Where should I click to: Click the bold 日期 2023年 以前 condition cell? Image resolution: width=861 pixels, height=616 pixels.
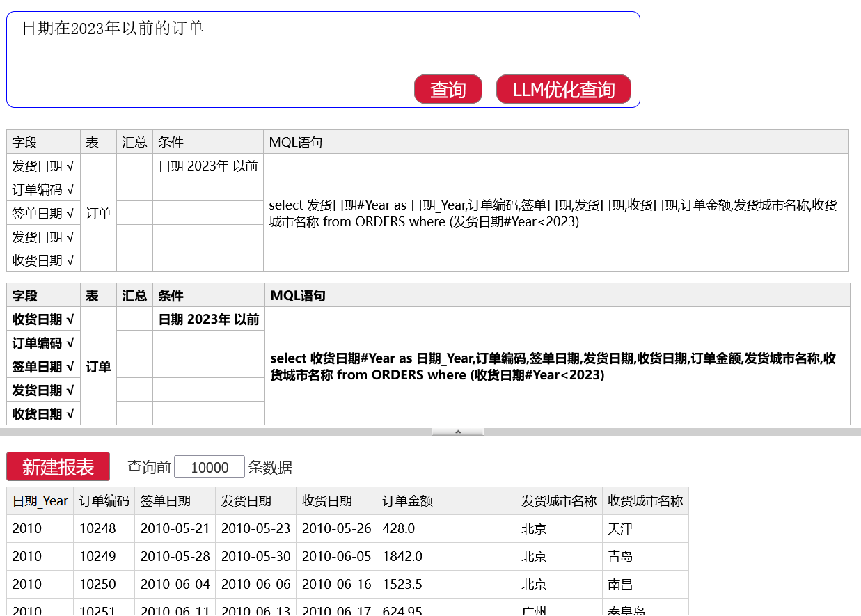[209, 319]
